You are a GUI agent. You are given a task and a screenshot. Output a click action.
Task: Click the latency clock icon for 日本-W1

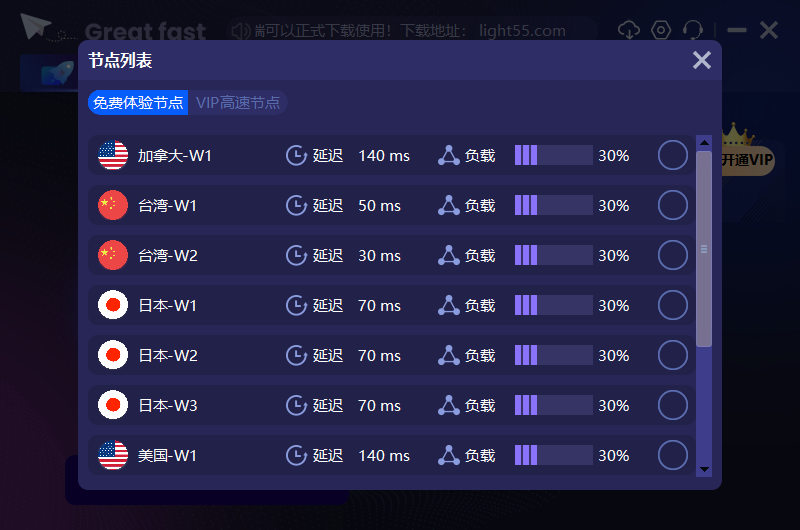point(296,306)
